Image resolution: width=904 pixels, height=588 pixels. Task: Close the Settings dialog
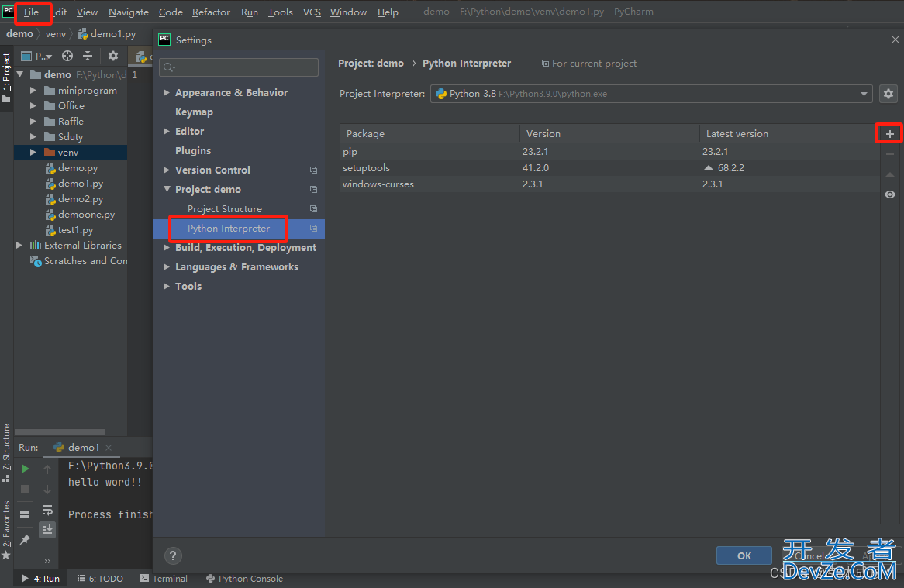(x=895, y=40)
